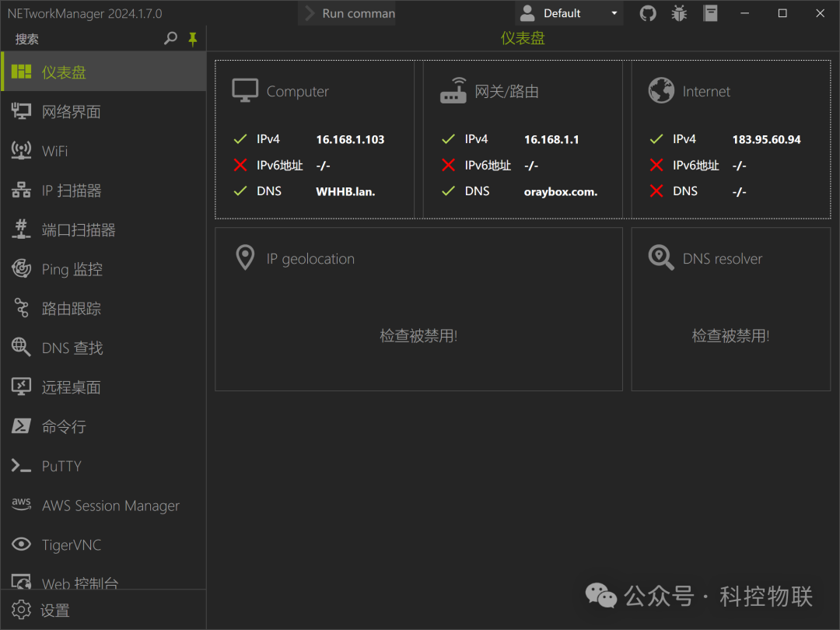Open the Default profile dropdown
840x630 pixels.
coord(569,13)
